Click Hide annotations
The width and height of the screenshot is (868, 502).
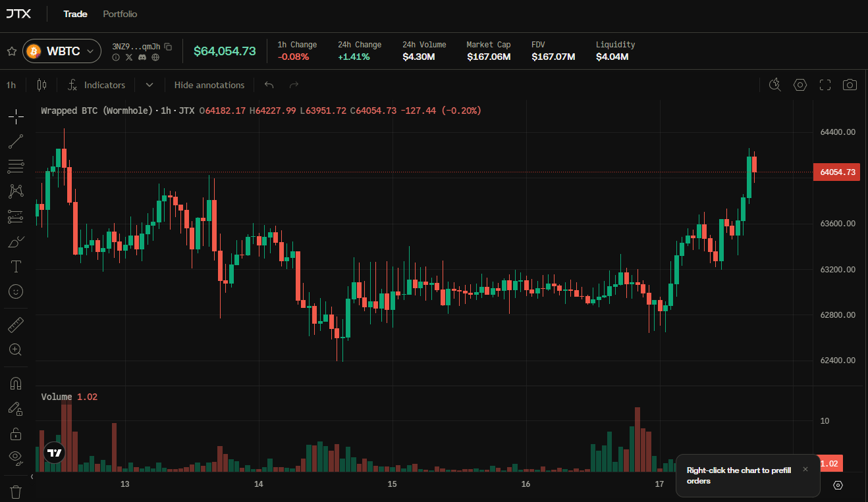(209, 85)
